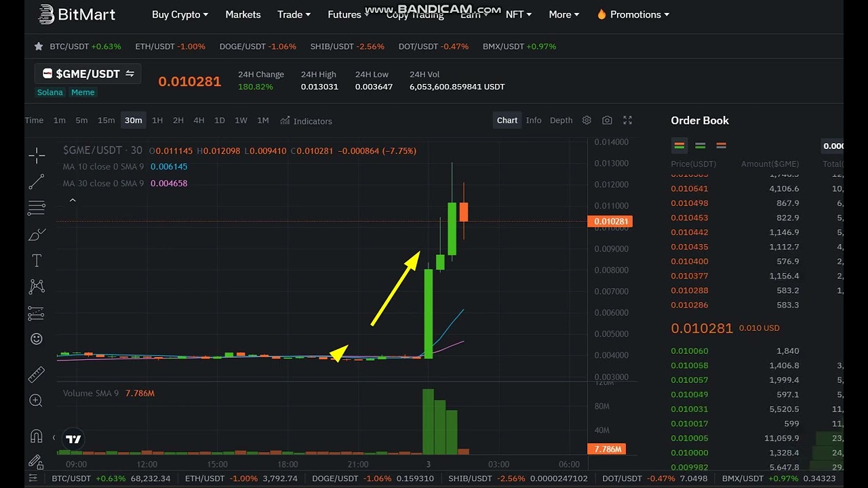The image size is (868, 488).
Task: Click the Meme tag
Action: [x=83, y=92]
